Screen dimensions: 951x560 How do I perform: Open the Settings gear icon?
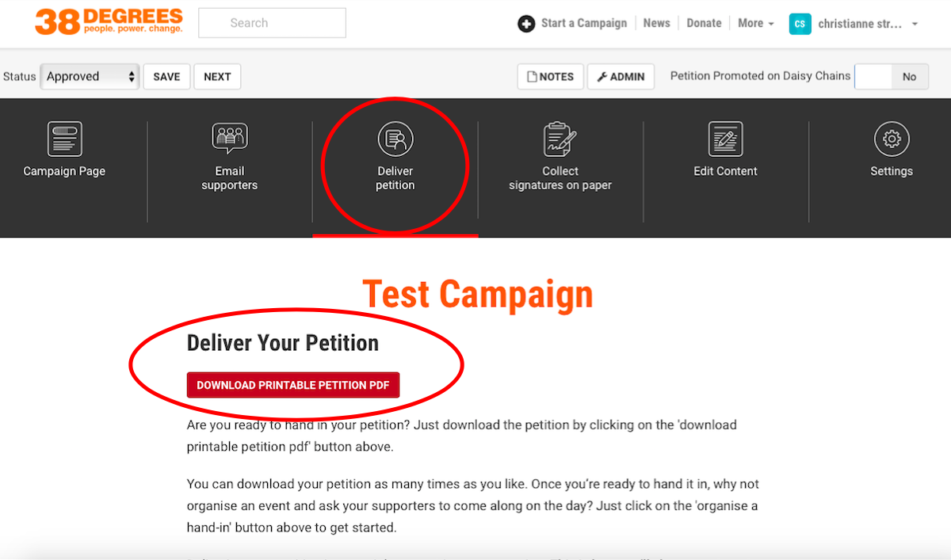(x=892, y=139)
